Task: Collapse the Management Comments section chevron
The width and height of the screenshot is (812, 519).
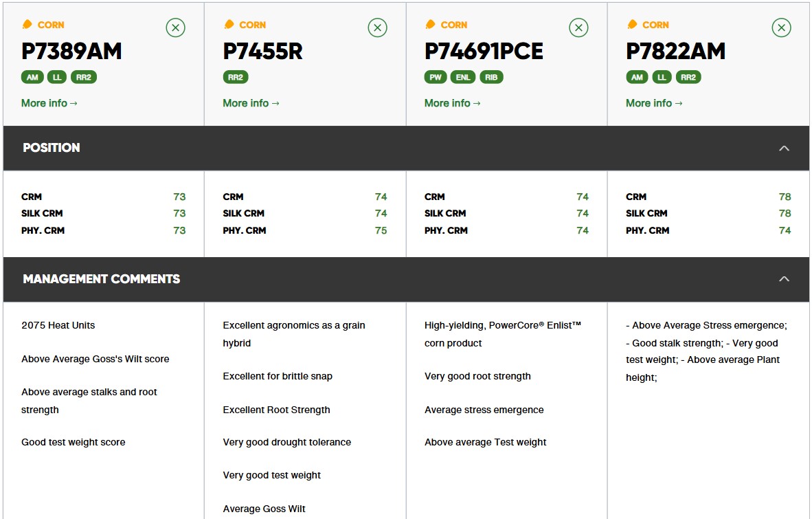Action: pos(784,279)
